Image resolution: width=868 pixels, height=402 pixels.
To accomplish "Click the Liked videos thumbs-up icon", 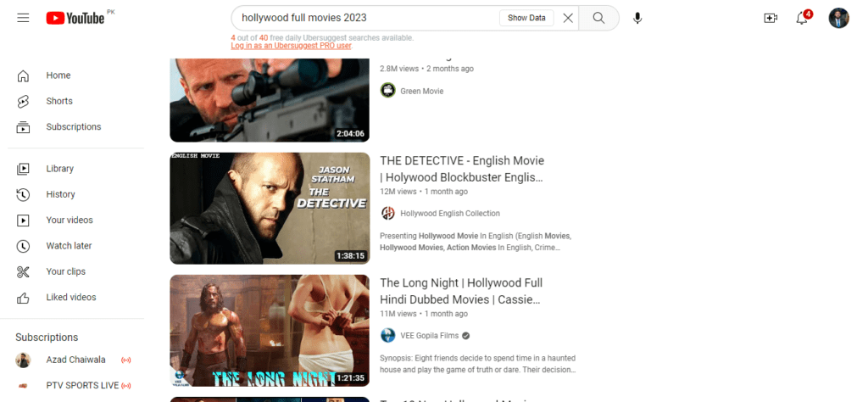I will pyautogui.click(x=23, y=298).
